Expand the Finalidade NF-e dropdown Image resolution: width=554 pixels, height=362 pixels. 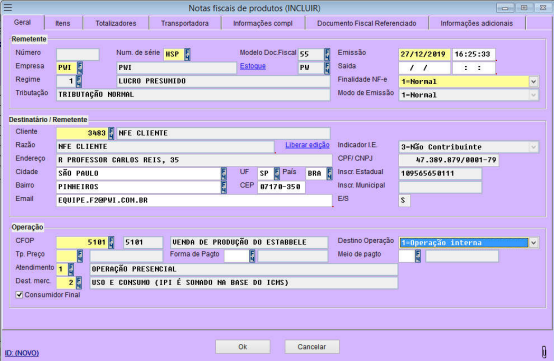coord(534,82)
